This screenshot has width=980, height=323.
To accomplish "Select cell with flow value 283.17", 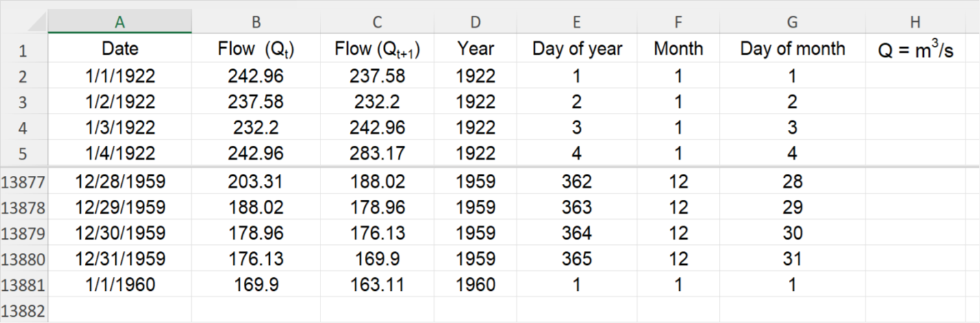I will tap(377, 154).
